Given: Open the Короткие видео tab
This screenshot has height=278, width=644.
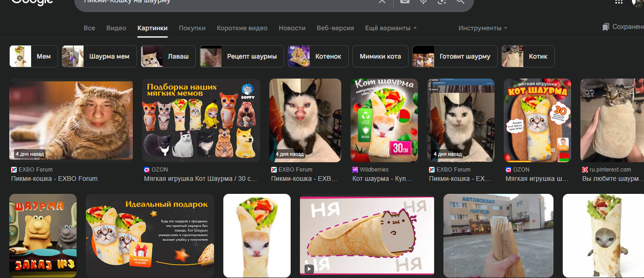Looking at the screenshot, I should click(242, 28).
